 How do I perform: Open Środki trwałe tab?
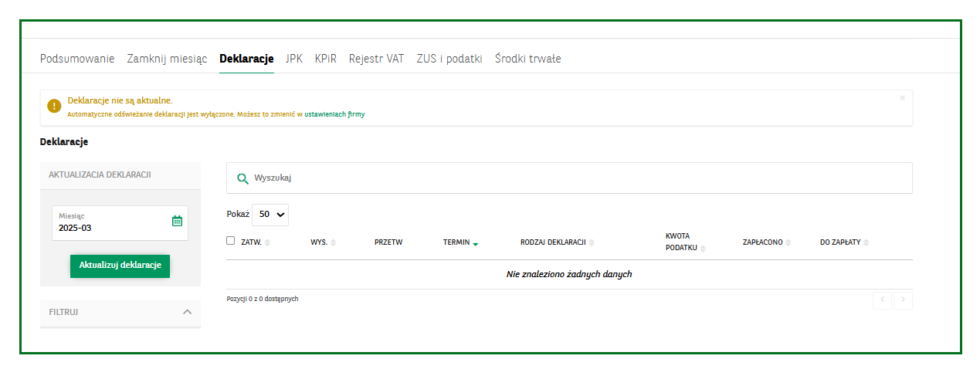tap(528, 59)
